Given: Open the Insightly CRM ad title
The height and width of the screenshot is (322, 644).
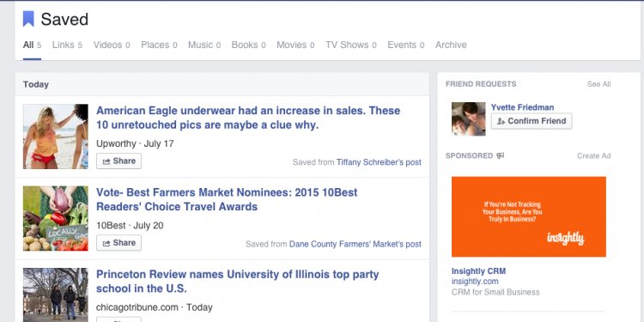Looking at the screenshot, I should point(478,271).
